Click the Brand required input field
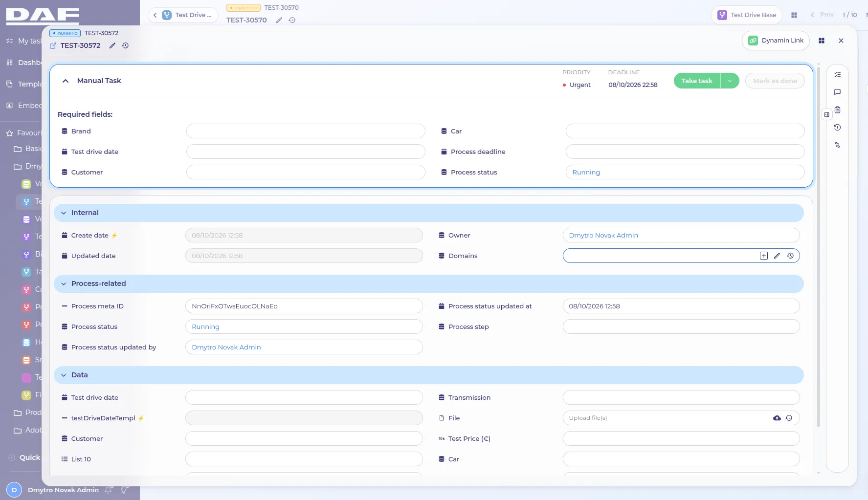Screen dimensions: 868x500 306,131
